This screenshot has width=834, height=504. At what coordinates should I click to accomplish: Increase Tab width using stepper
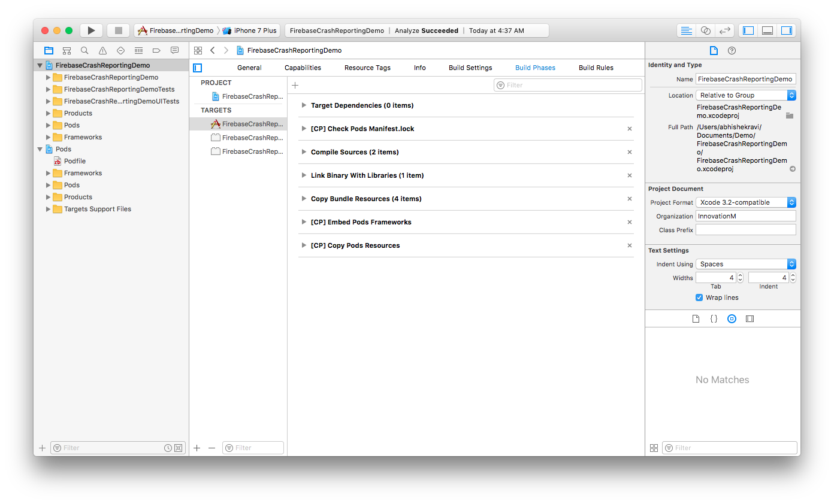coord(740,275)
